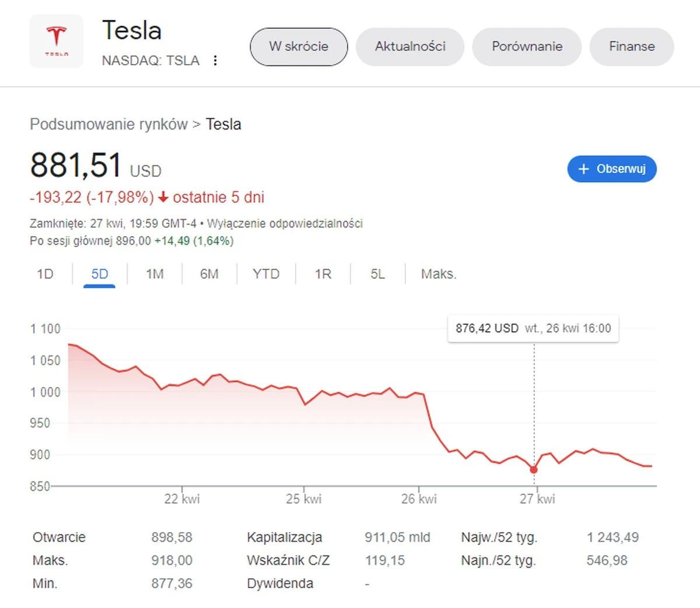This screenshot has width=700, height=608.
Task: Click the Obserwuj button
Action: coord(611,169)
